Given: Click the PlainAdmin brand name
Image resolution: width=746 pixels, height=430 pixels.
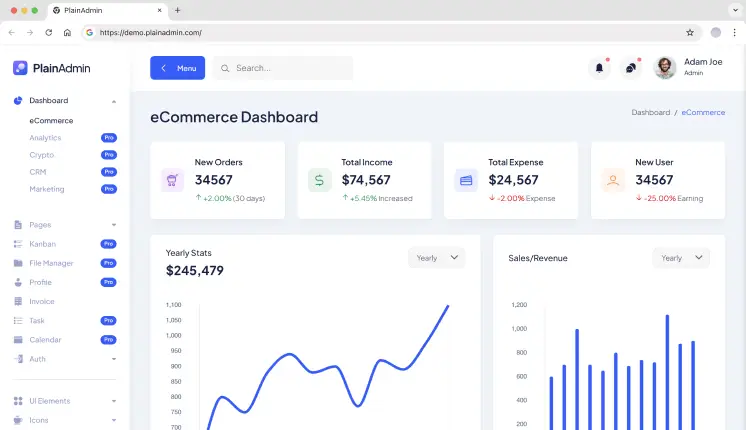Looking at the screenshot, I should pyautogui.click(x=61, y=68).
